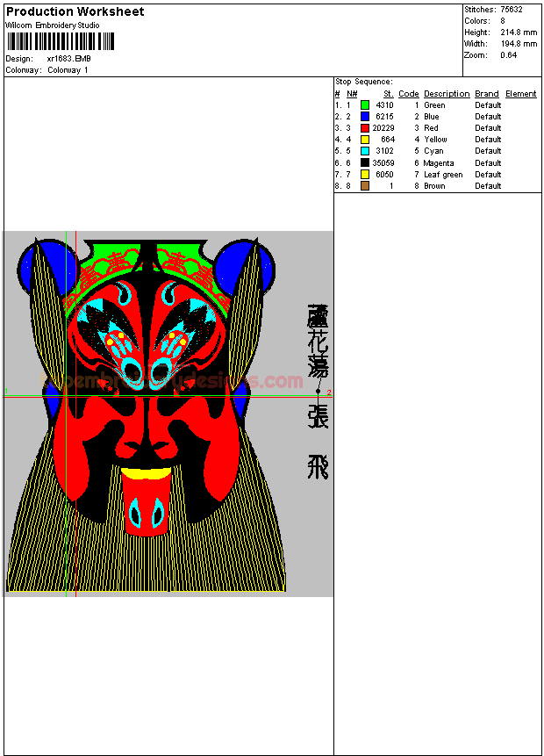
Task: Click the Brown color swatch in row 8
Action: [x=365, y=185]
